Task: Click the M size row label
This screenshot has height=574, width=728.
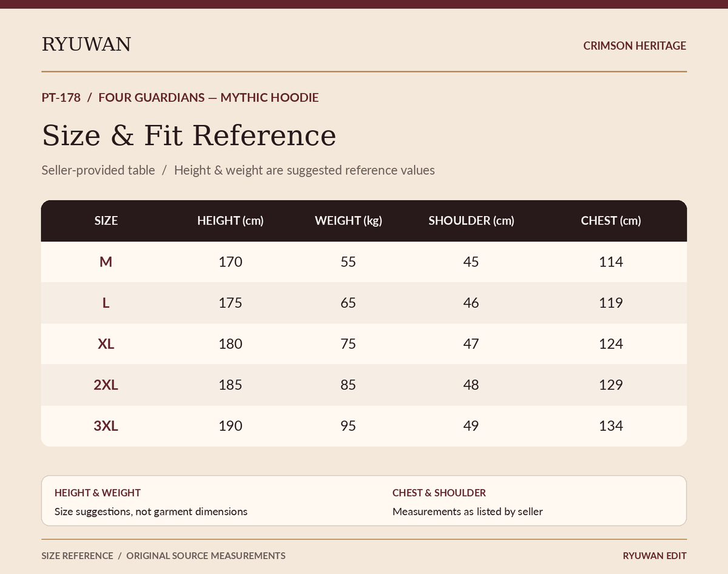Action: point(106,262)
